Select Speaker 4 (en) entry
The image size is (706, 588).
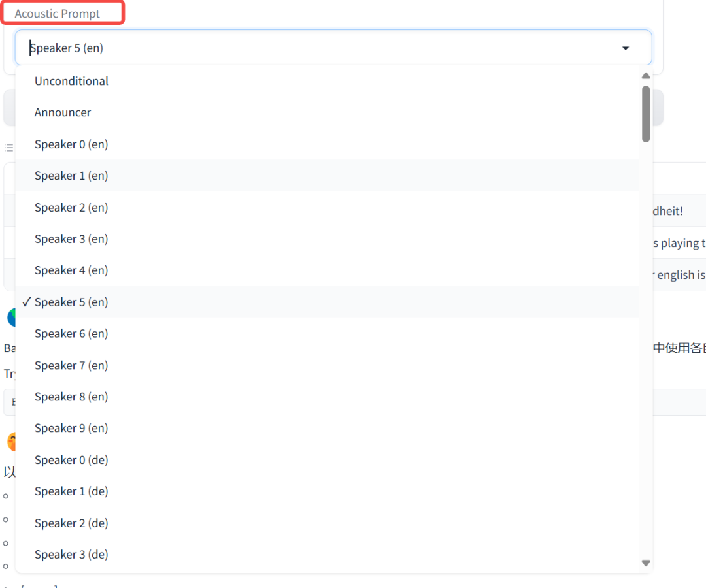click(x=71, y=270)
